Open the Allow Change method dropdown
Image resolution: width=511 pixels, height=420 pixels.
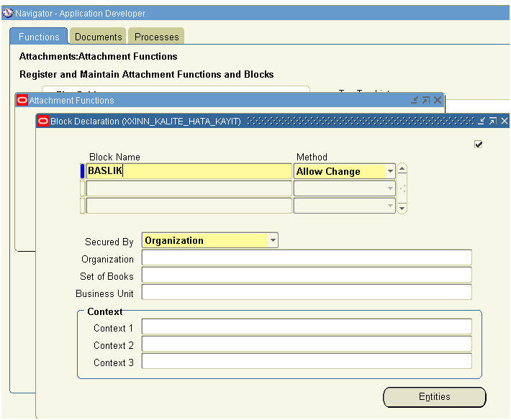coord(390,171)
